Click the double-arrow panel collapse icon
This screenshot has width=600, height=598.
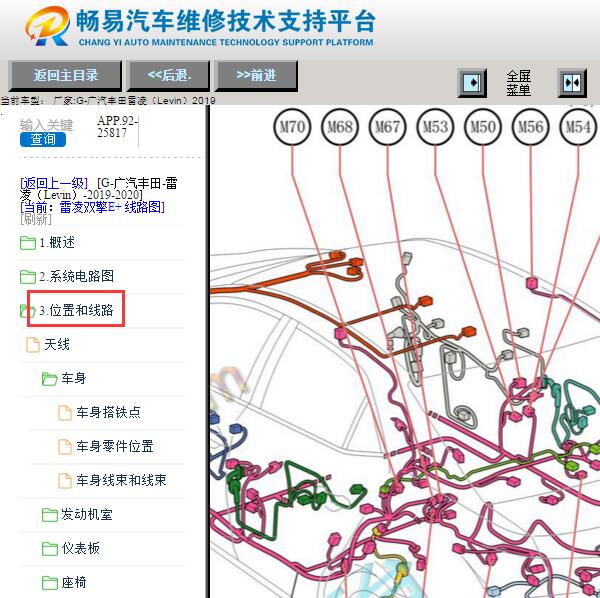pos(572,83)
